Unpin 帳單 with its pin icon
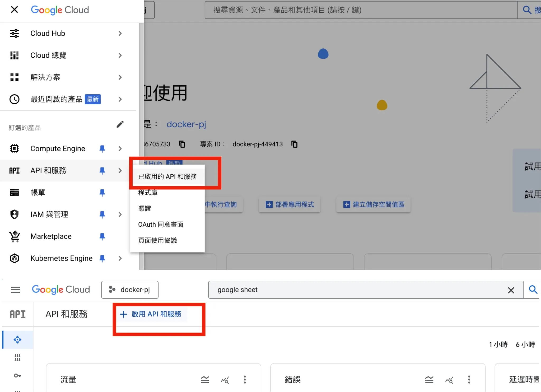 click(x=102, y=193)
